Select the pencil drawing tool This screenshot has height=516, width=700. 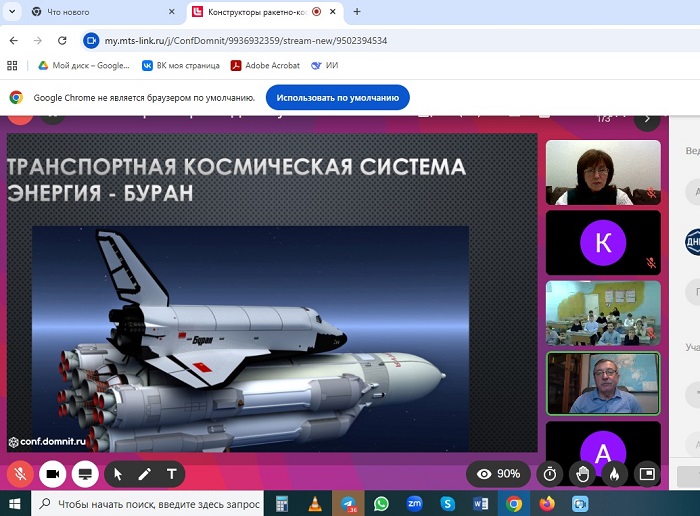[x=144, y=473]
